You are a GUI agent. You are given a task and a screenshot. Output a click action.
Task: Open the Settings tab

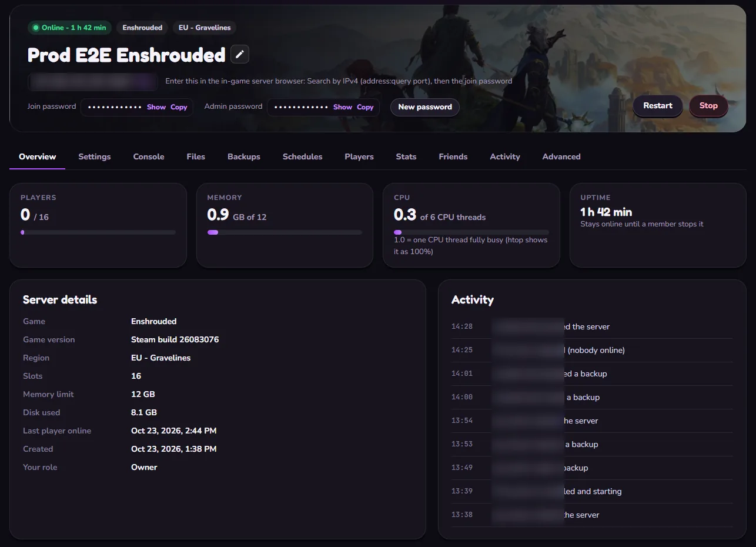[95, 156]
